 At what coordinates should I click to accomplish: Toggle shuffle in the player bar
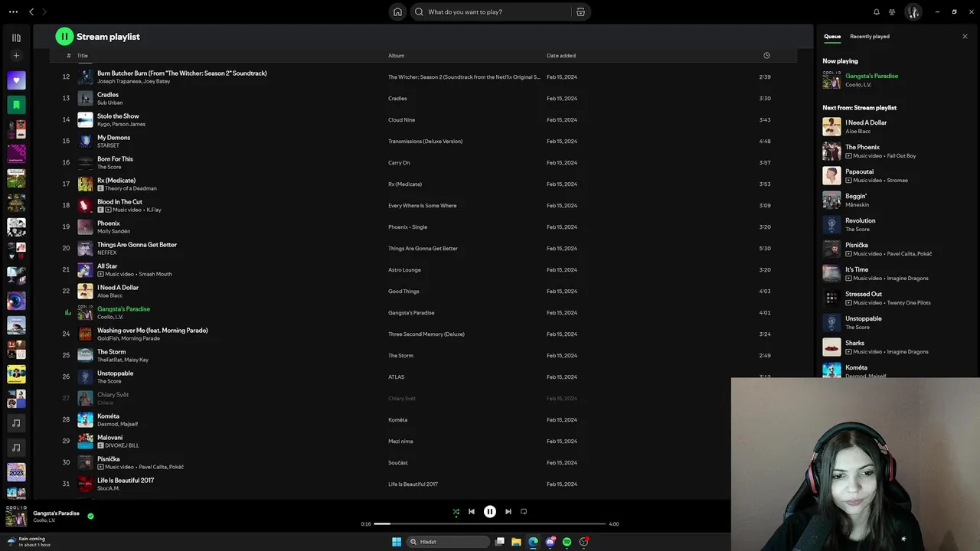pyautogui.click(x=456, y=512)
